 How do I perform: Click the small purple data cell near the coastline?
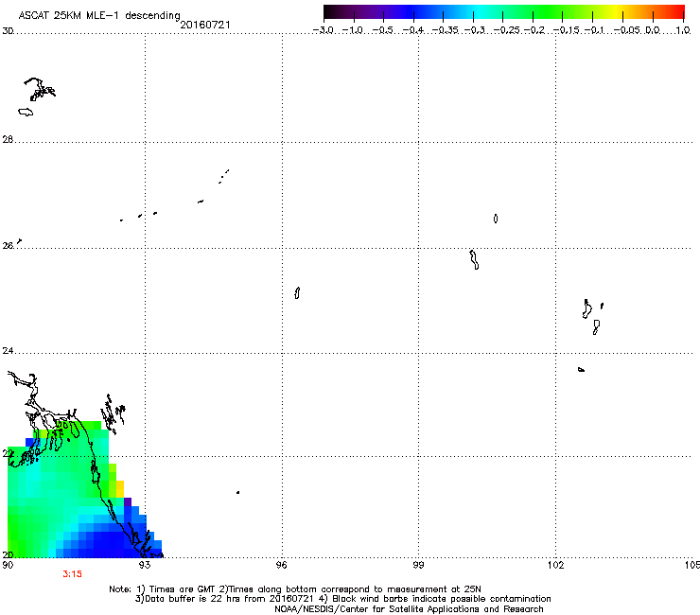(x=128, y=502)
